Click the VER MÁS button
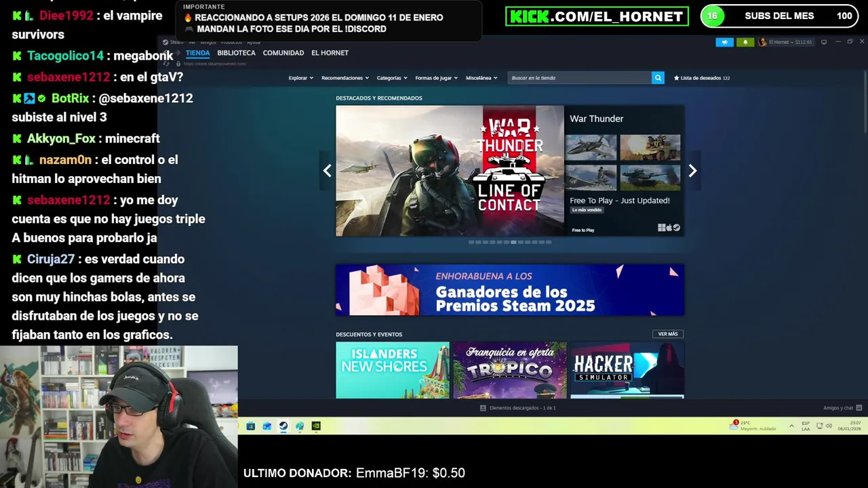This screenshot has width=868, height=488. (x=668, y=334)
